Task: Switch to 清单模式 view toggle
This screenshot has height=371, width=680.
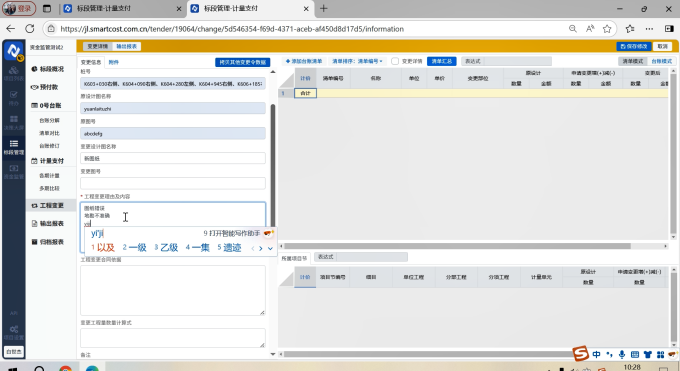Action: pos(633,61)
